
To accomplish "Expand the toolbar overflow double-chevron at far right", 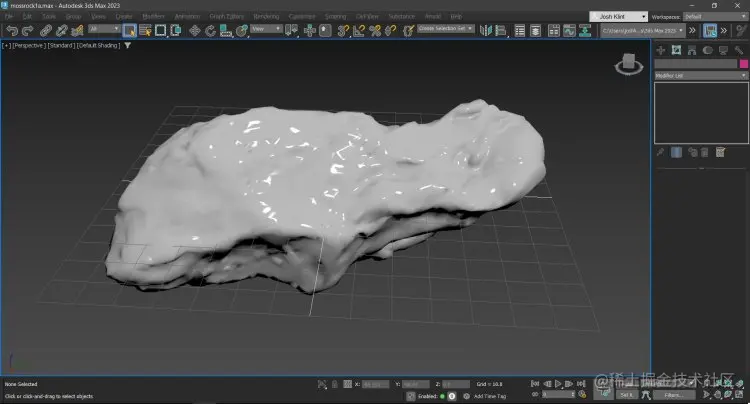I will 724,31.
